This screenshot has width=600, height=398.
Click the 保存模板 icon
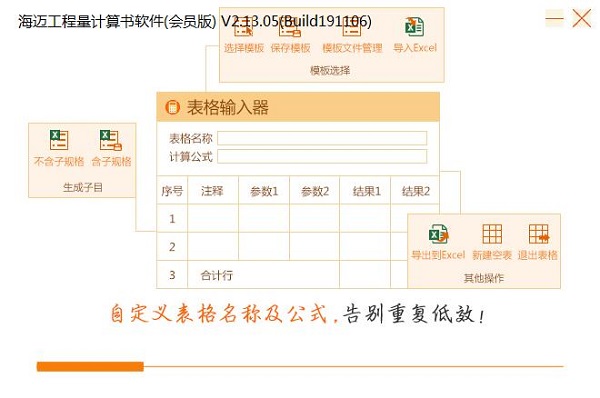[x=290, y=28]
